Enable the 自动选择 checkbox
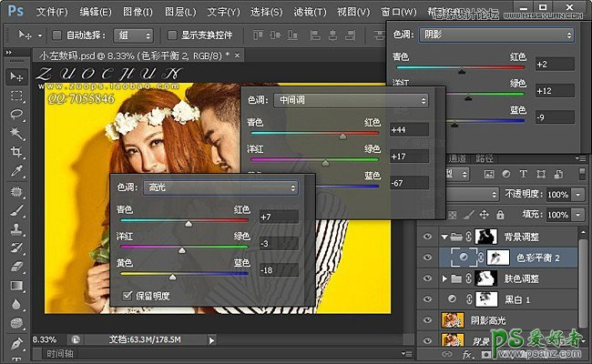The image size is (592, 364). coord(56,35)
